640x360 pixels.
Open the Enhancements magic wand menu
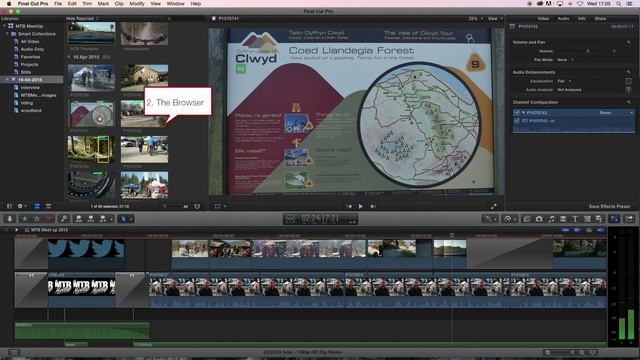coord(489,219)
